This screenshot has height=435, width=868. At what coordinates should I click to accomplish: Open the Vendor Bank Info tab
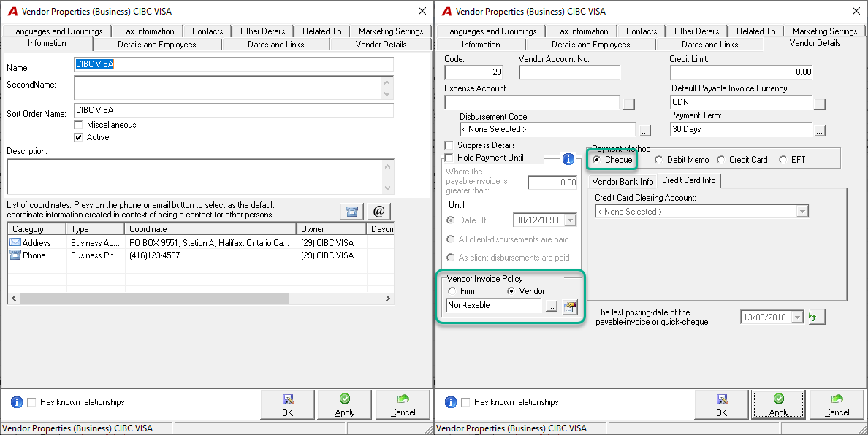(623, 181)
